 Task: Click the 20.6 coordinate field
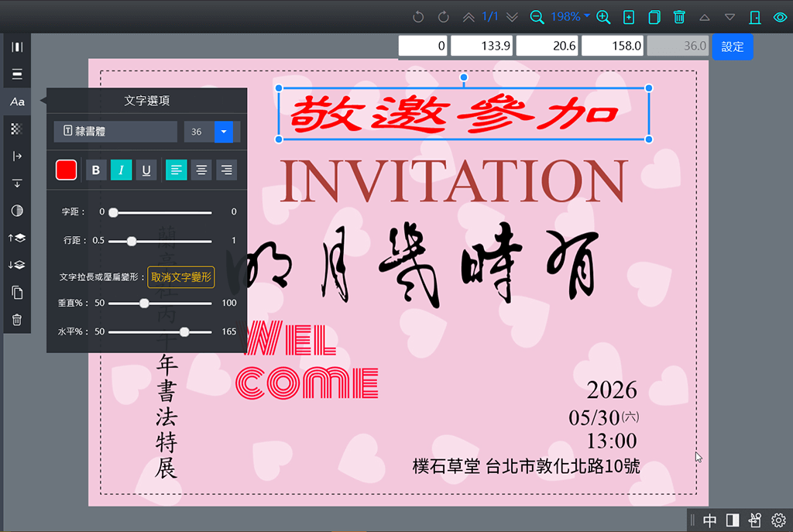coord(548,46)
